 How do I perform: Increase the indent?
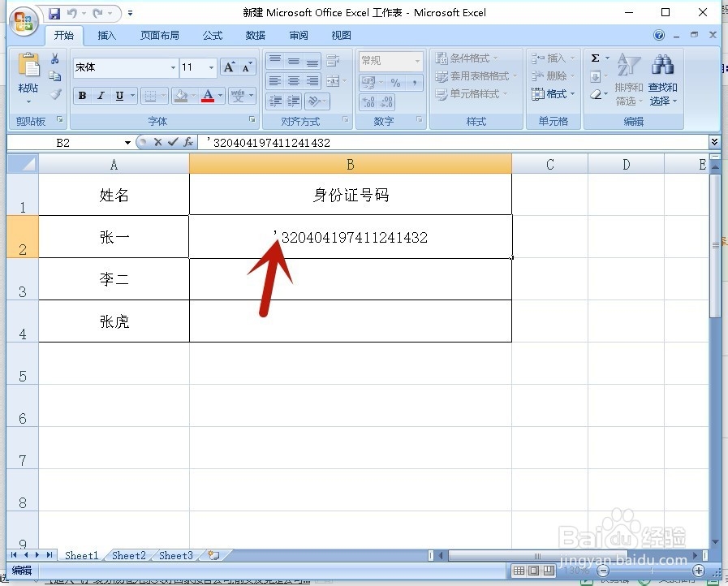(x=294, y=101)
